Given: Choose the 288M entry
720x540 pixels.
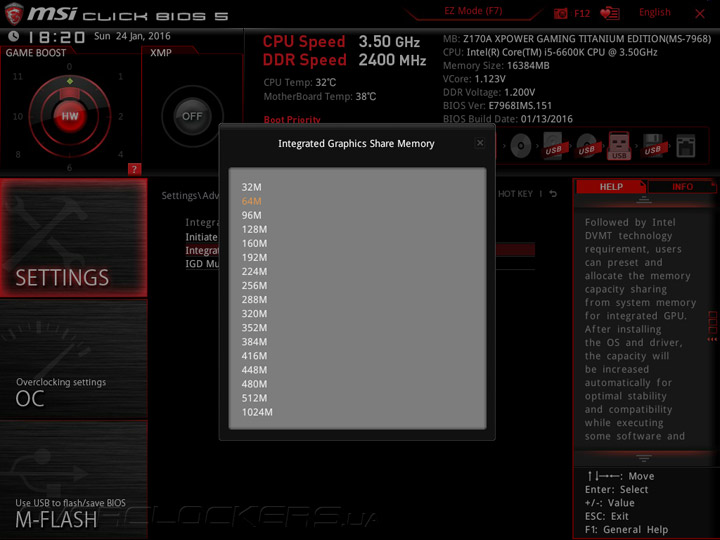Looking at the screenshot, I should pyautogui.click(x=254, y=299).
